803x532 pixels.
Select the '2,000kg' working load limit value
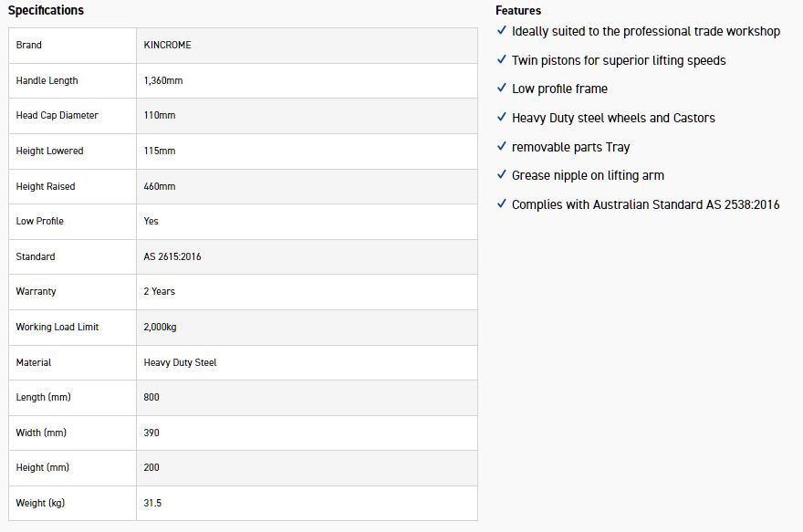coord(161,328)
